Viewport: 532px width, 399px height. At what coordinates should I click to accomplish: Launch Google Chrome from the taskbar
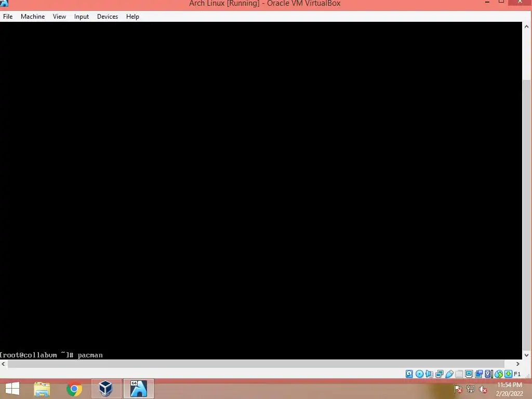coord(74,389)
